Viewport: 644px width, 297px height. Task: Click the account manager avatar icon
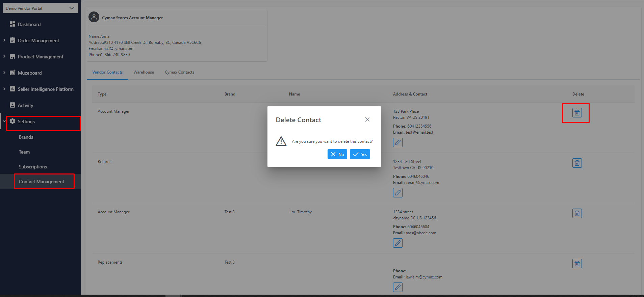(94, 17)
